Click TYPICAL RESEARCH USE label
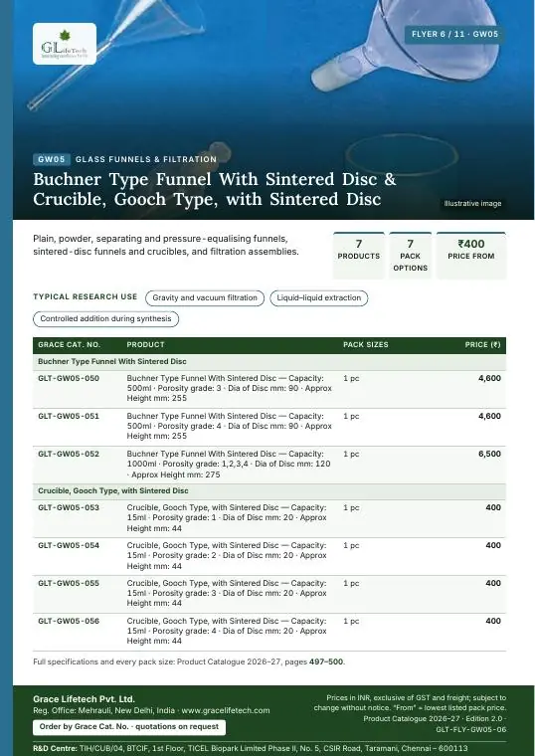Viewport: 535px width, 756px height. point(86,296)
